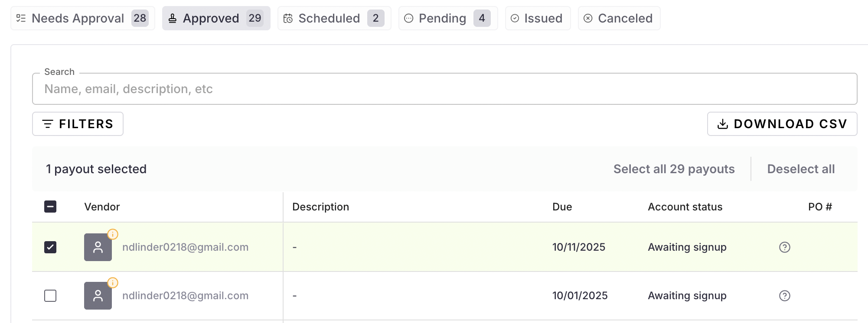The image size is (868, 323).
Task: Click the orange info badge on the first vendor
Action: [113, 234]
